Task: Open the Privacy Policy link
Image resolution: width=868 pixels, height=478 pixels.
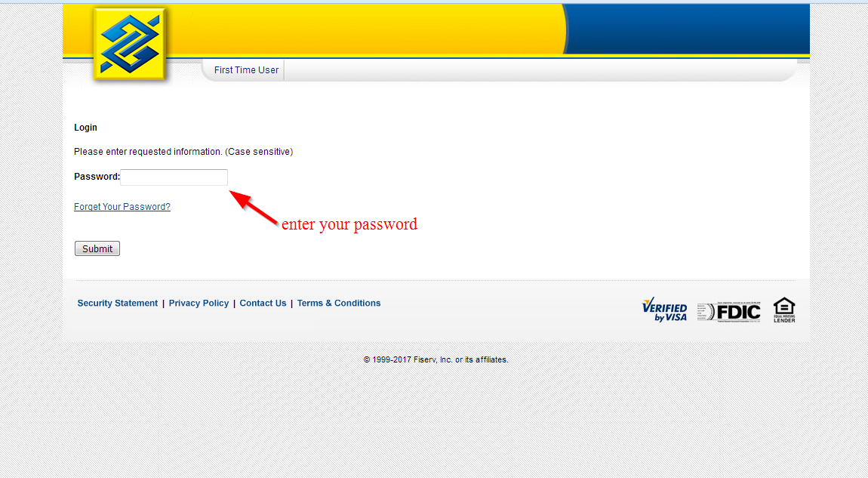Action: point(199,303)
